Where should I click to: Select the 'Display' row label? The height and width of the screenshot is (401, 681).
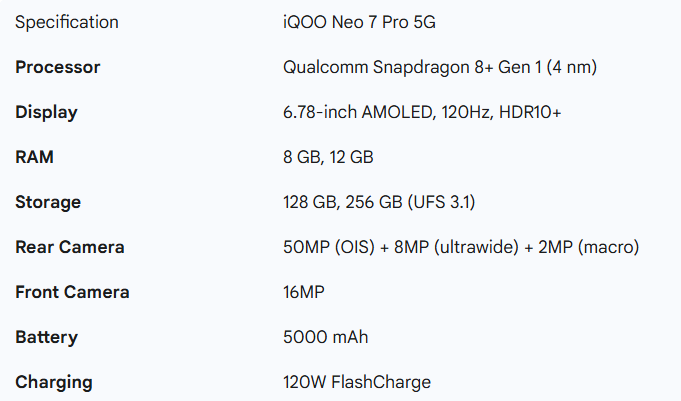46,112
